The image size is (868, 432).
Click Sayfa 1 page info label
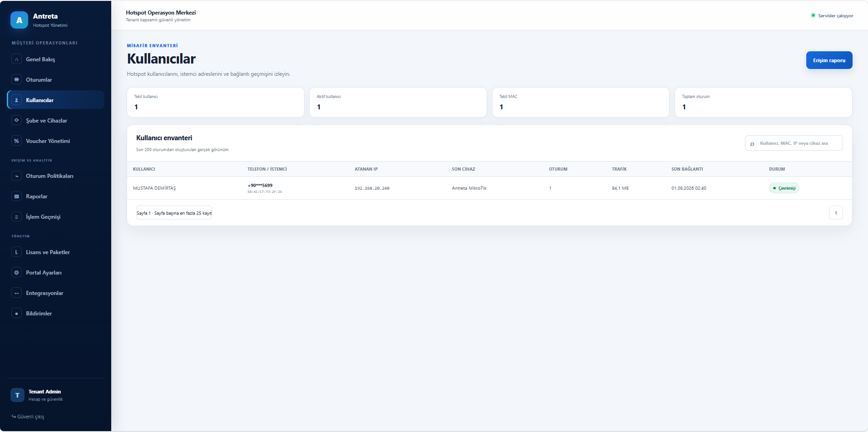click(174, 213)
